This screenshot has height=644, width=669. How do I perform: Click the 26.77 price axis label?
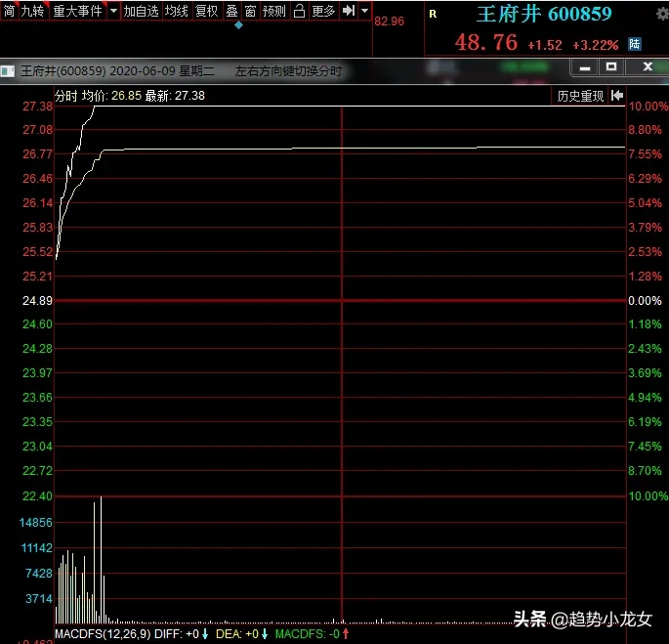pyautogui.click(x=37, y=154)
